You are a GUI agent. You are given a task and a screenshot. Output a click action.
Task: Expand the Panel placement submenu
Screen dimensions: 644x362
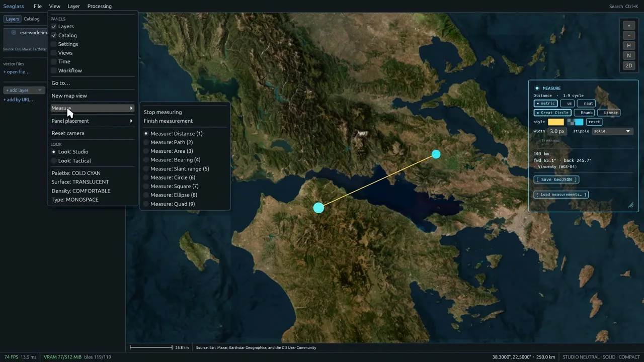[93, 121]
